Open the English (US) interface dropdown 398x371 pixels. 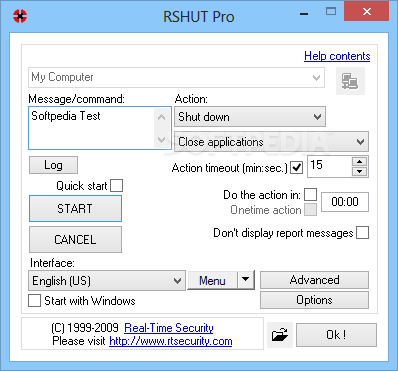click(107, 281)
